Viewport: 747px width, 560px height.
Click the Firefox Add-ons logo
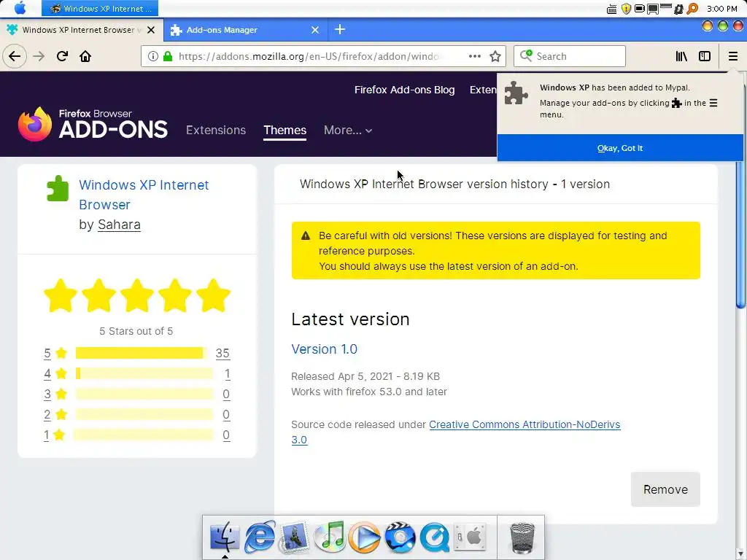[x=93, y=124]
